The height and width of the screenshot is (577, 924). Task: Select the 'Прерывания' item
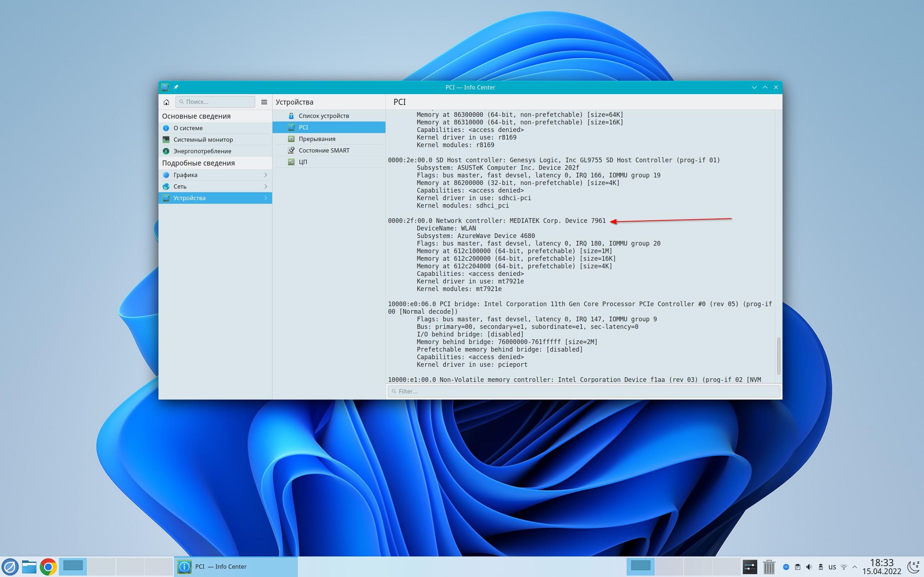tap(317, 139)
